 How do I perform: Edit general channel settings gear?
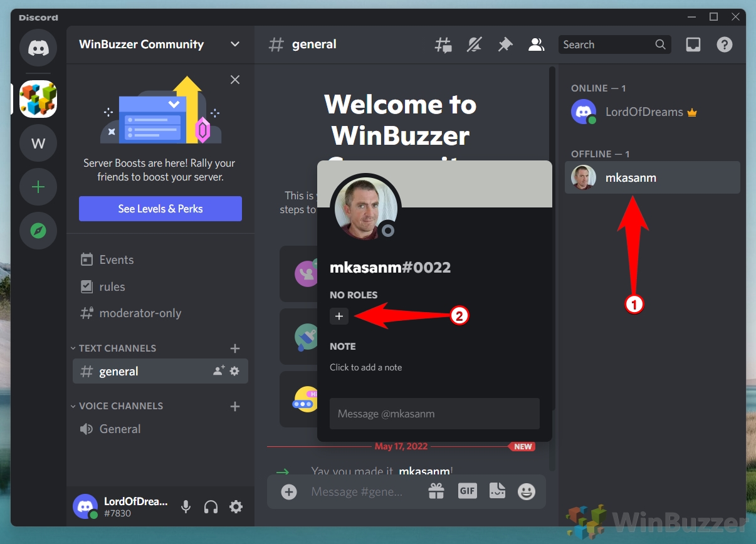pos(234,371)
